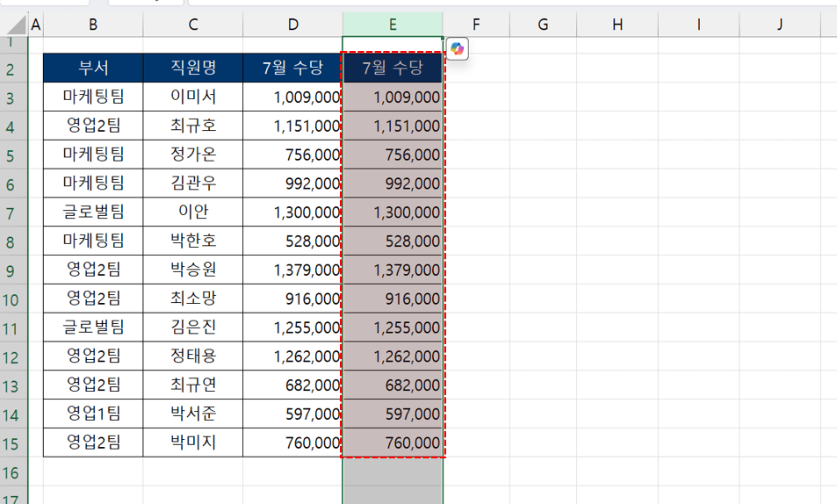The width and height of the screenshot is (837, 504).
Task: Select the column D header
Action: [x=292, y=25]
